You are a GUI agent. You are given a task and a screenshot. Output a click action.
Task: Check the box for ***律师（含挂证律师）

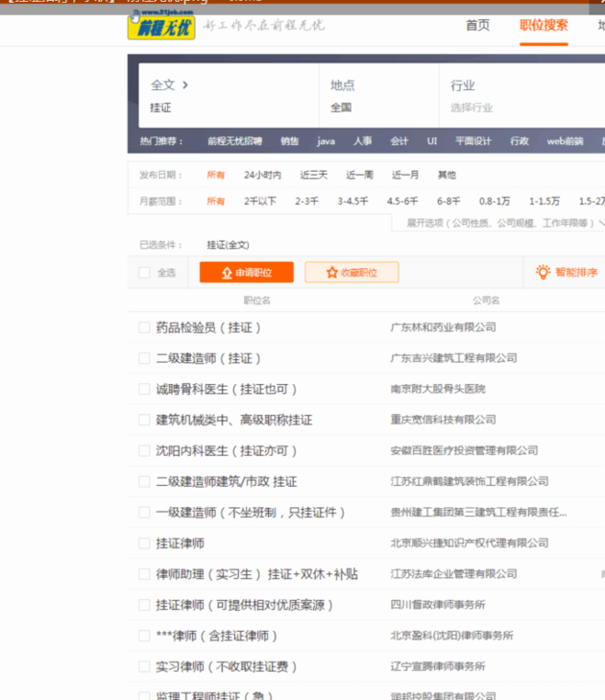click(144, 636)
